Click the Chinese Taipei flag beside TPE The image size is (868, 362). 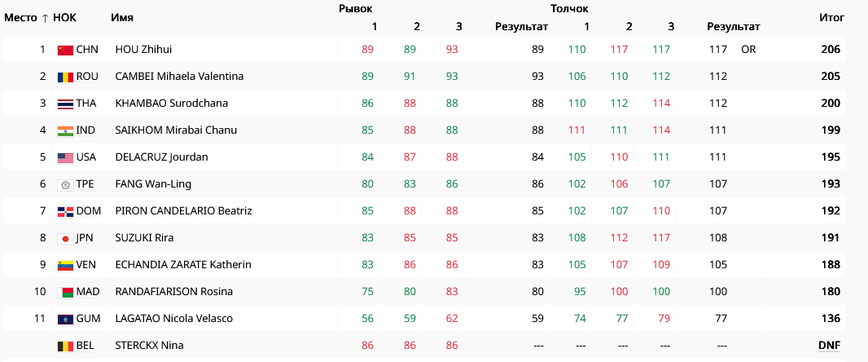click(x=65, y=184)
